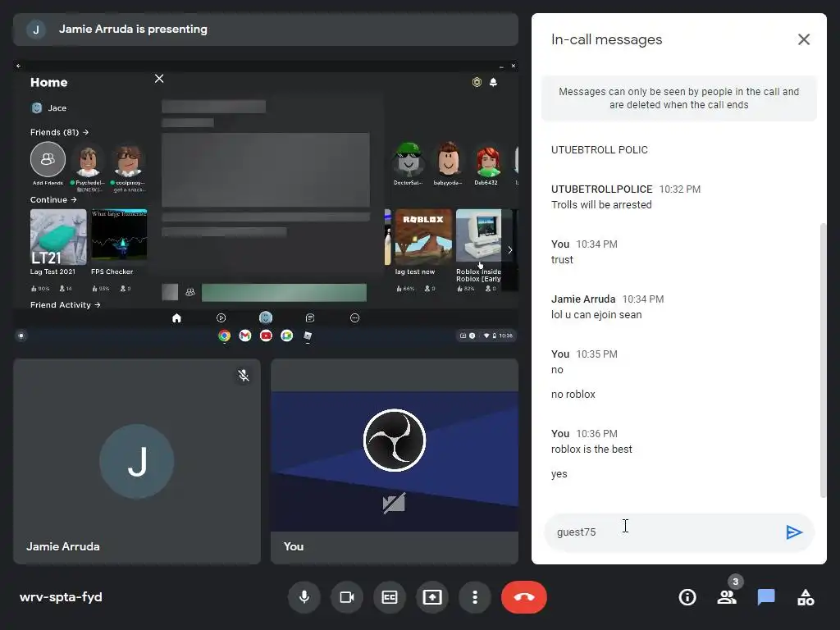The width and height of the screenshot is (840, 630).
Task: Click friend avatar coolpinoy
Action: (127, 159)
